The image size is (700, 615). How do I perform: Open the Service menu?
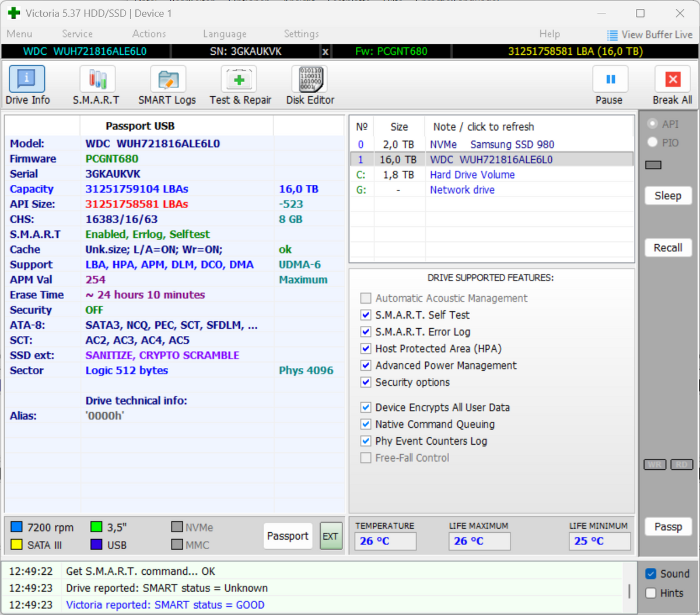coord(77,34)
